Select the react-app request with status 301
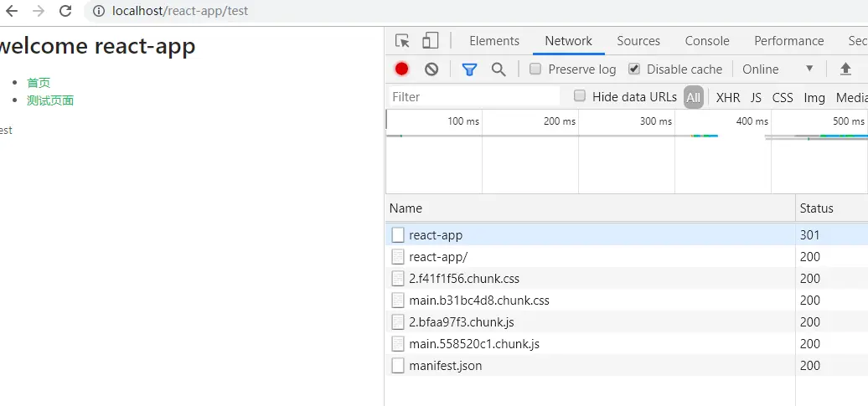Image resolution: width=868 pixels, height=406 pixels. click(627, 235)
